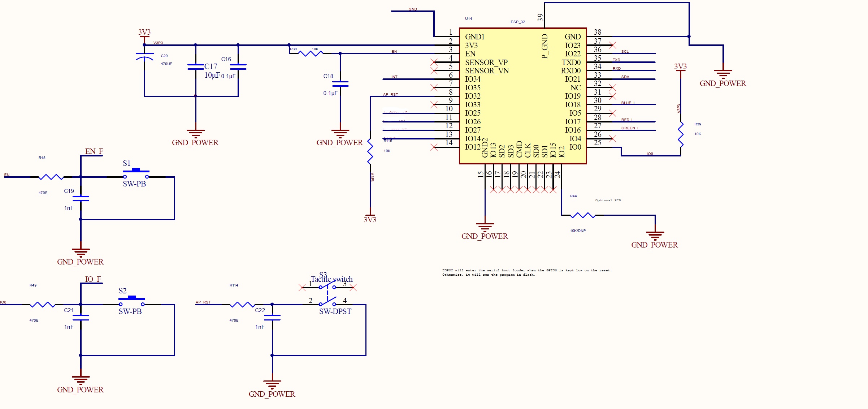
Task: Select capacitor C18 symbol below the EN net
Action: (x=340, y=84)
